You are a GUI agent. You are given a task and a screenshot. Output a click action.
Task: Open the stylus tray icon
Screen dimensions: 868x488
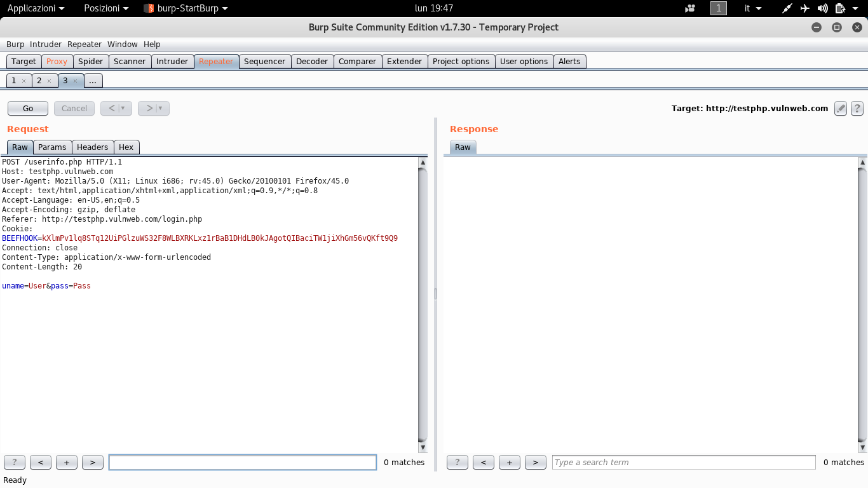pyautogui.click(x=787, y=8)
